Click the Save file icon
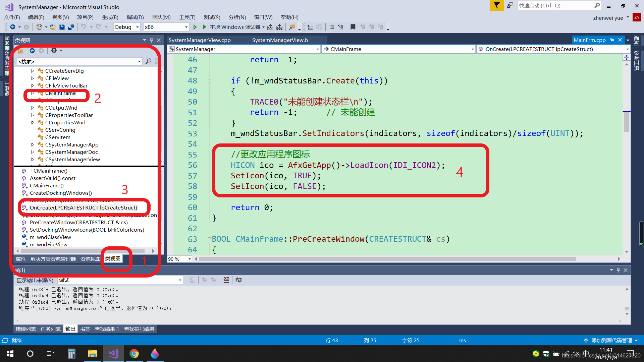This screenshot has width=644, height=362. point(62,27)
